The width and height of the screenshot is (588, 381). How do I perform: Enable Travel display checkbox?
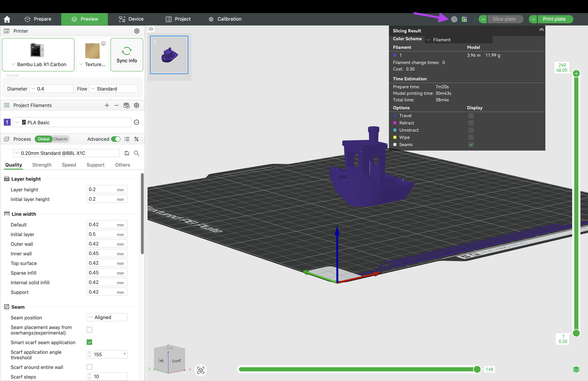coord(471,115)
